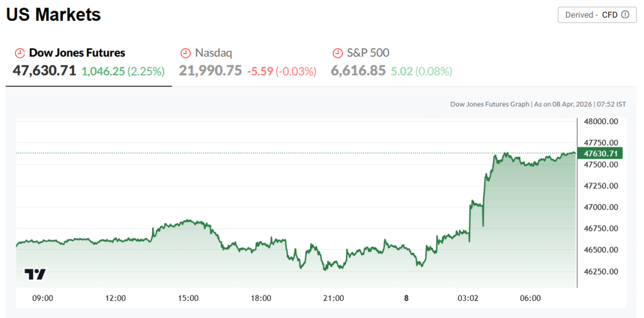
Task: Click the day 8 marker on time axis
Action: [406, 298]
